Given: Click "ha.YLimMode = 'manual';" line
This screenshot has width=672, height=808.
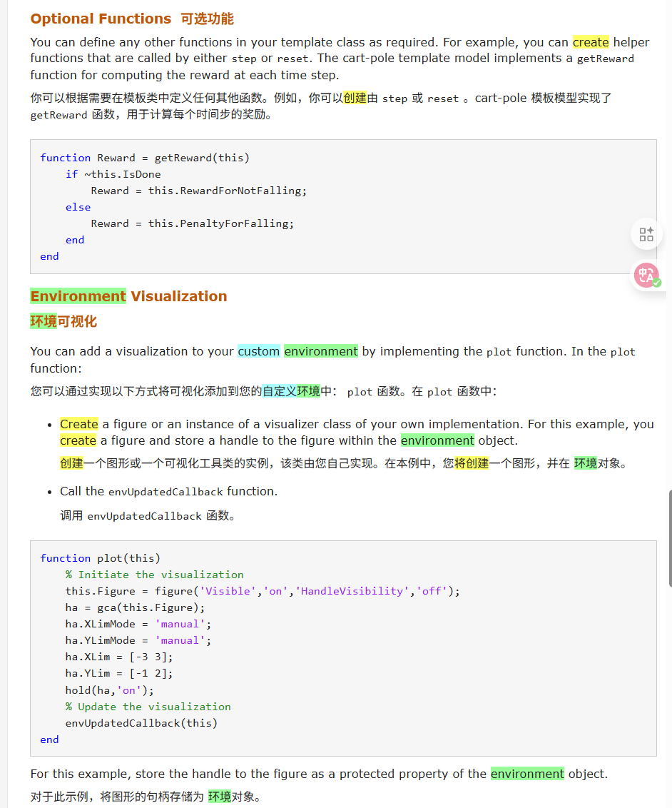Looking at the screenshot, I should pyautogui.click(x=138, y=640).
